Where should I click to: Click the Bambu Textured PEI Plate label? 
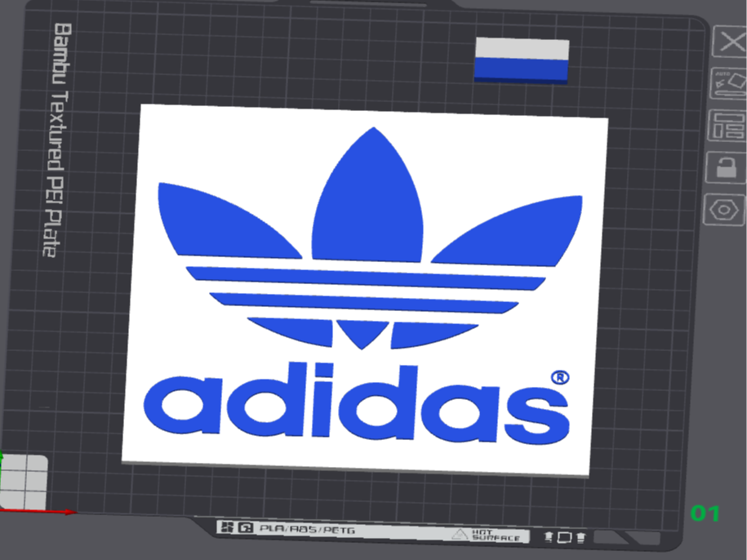[59, 140]
